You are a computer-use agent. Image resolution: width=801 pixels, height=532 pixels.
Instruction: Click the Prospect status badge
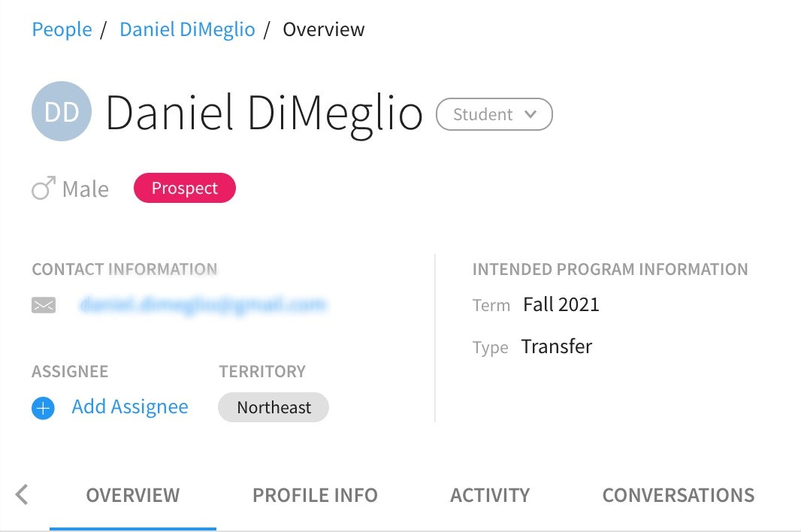[x=184, y=188]
